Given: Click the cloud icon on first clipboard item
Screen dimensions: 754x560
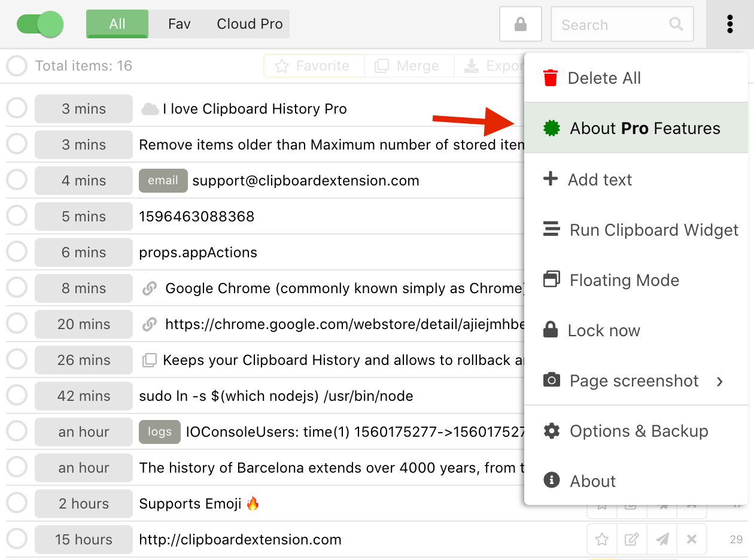Looking at the screenshot, I should pos(150,109).
